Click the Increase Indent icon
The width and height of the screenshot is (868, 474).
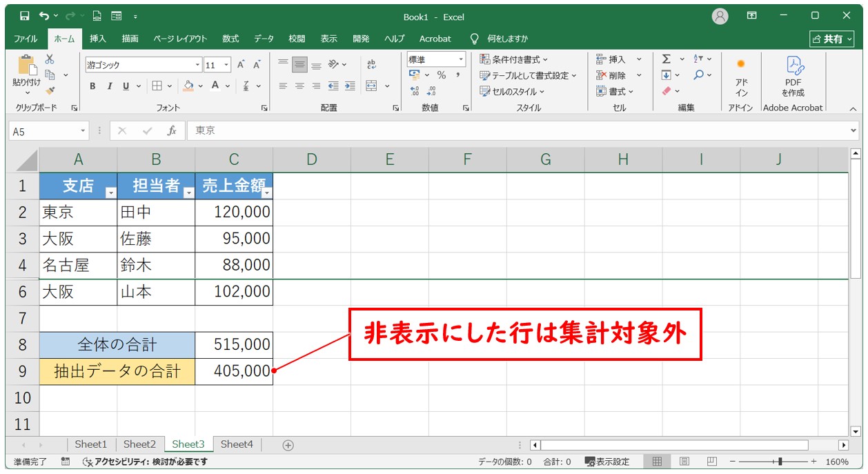350,86
